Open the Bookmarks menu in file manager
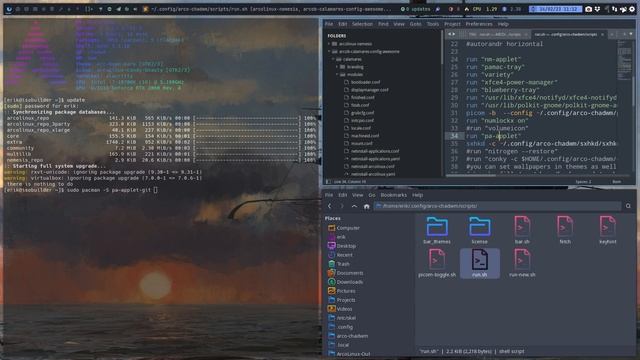The width and height of the screenshot is (640, 360). [393, 195]
